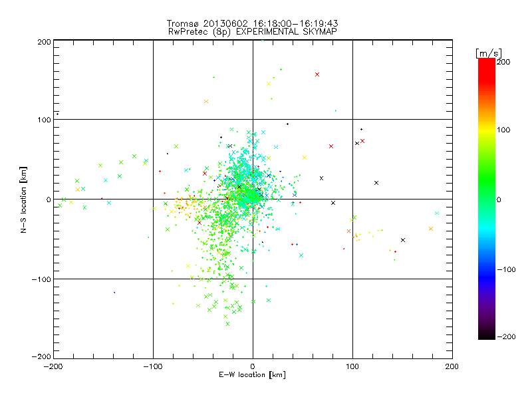
Task: Select the RwPretec (8p) EXPERIMENTAL SKYMAP subtitle
Action: [x=253, y=31]
